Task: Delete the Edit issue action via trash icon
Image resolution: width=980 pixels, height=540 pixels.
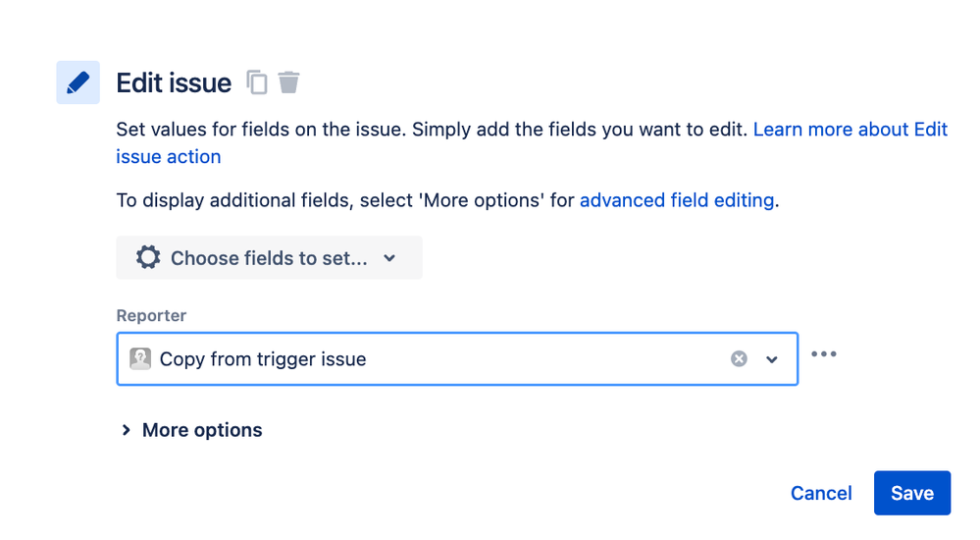Action: point(288,81)
